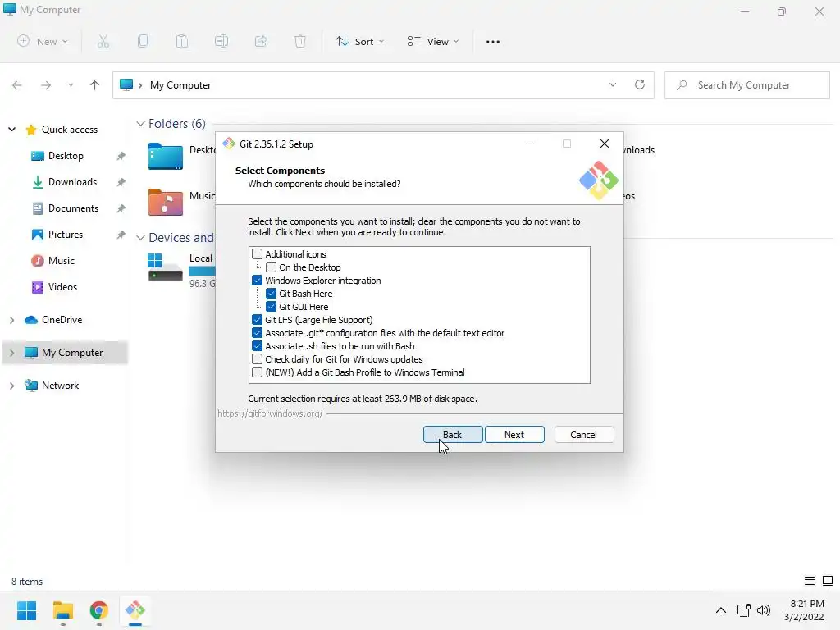
Task: Enable Add Git Bash Profile to Terminal
Action: (257, 372)
